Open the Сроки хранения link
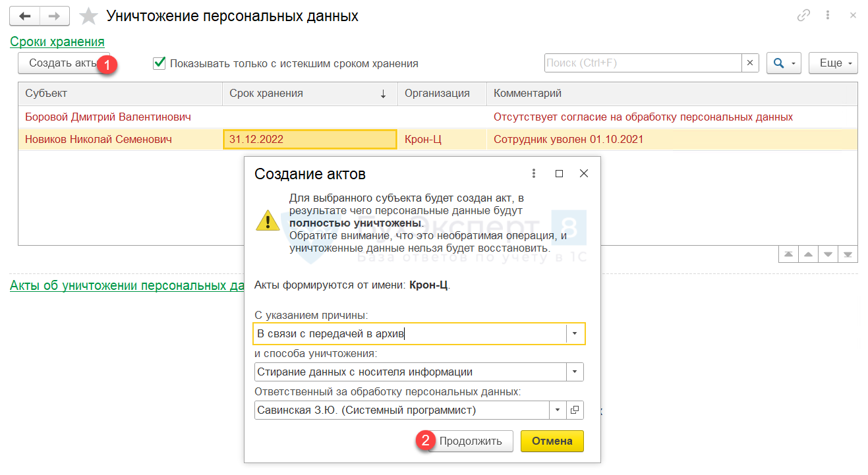The image size is (868, 475). coord(57,42)
